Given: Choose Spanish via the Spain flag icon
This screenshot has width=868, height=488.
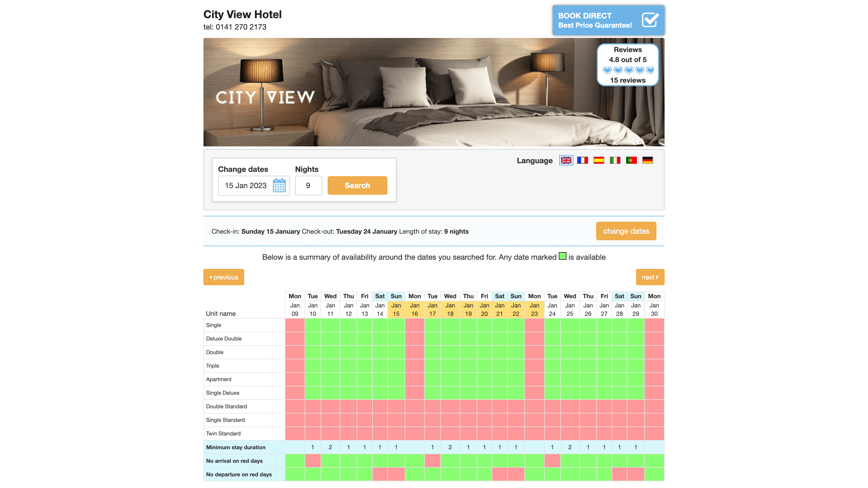Looking at the screenshot, I should tap(599, 160).
